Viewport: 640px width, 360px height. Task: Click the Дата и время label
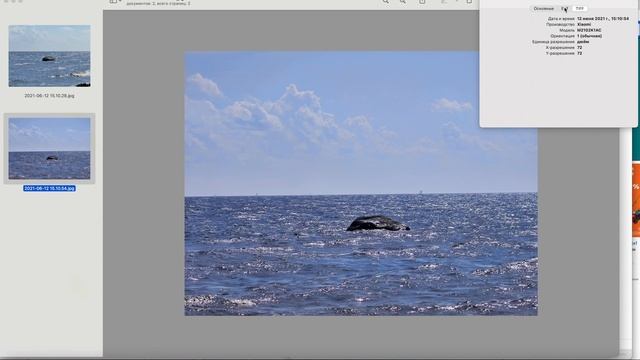coord(561,19)
